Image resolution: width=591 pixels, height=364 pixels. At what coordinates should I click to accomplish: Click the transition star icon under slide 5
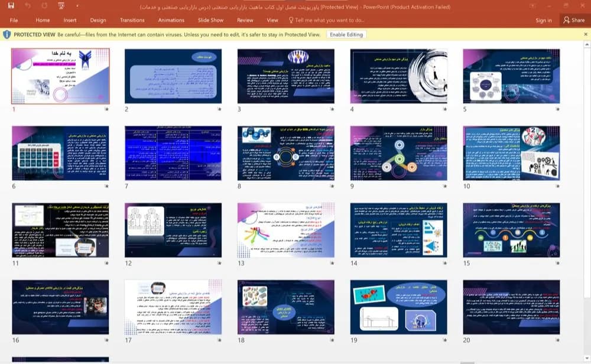point(557,109)
